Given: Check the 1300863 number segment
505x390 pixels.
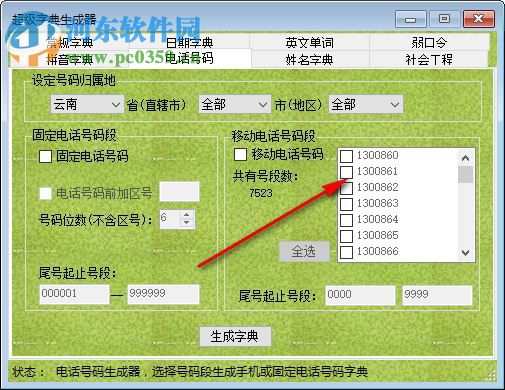Looking at the screenshot, I should coord(346,204).
